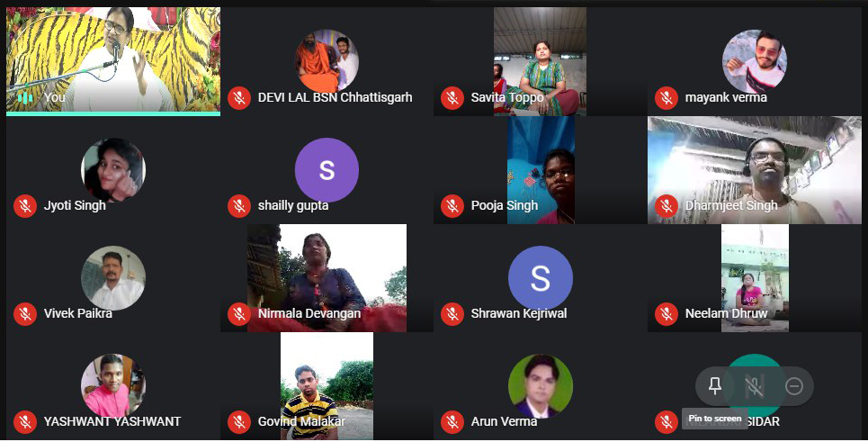Screen dimensions: 868x442
Task: Select shailly gupta's purple S avatar
Action: tap(327, 169)
